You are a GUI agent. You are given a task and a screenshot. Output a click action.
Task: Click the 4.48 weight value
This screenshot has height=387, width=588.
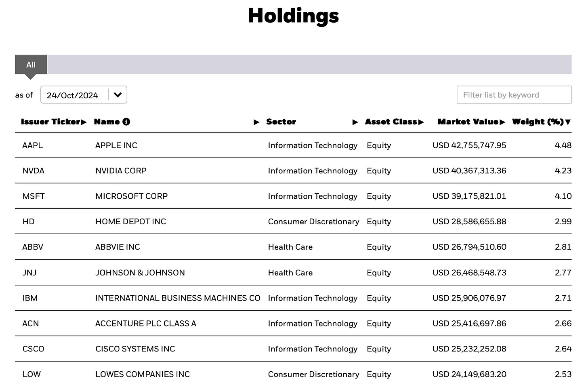[x=563, y=145]
